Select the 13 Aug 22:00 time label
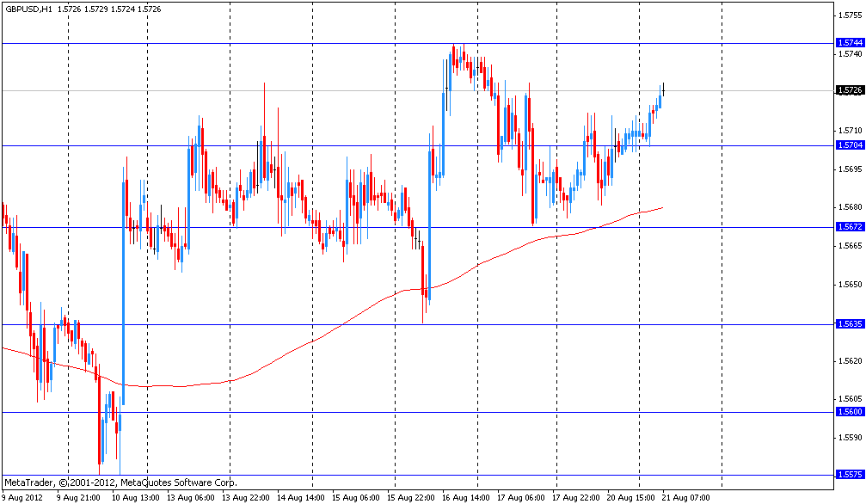 246,497
